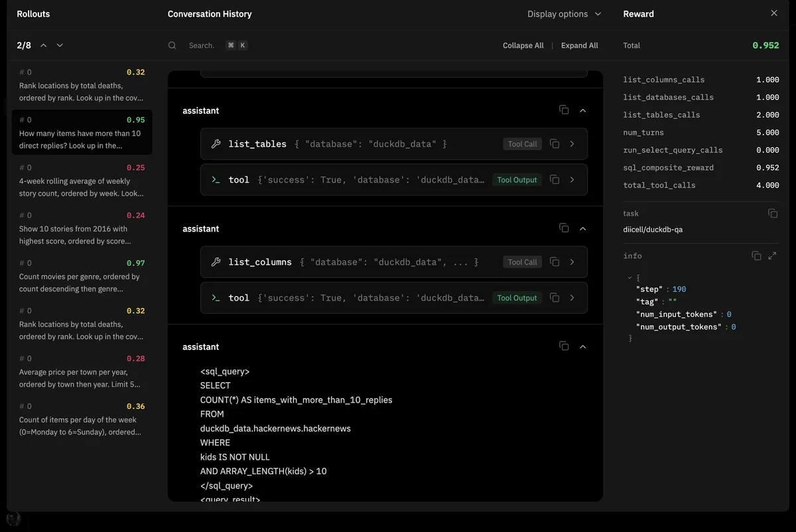This screenshot has width=796, height=532.
Task: Open rollout counting items per day of week
Action: [82, 419]
